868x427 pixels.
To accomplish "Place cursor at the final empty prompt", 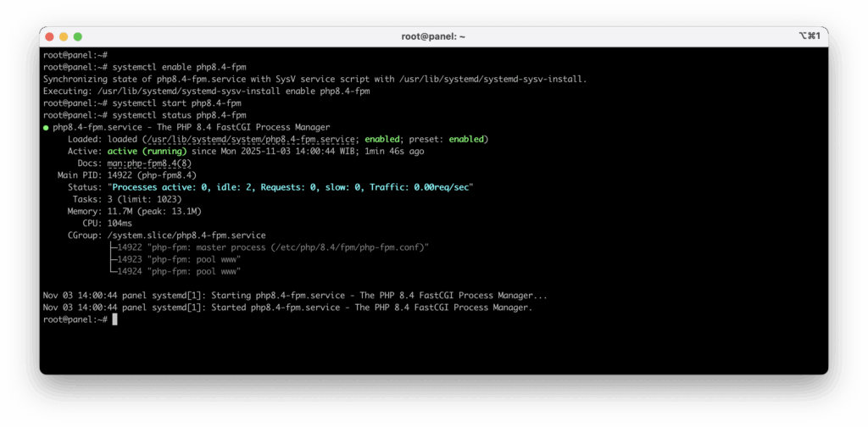I will tap(114, 319).
